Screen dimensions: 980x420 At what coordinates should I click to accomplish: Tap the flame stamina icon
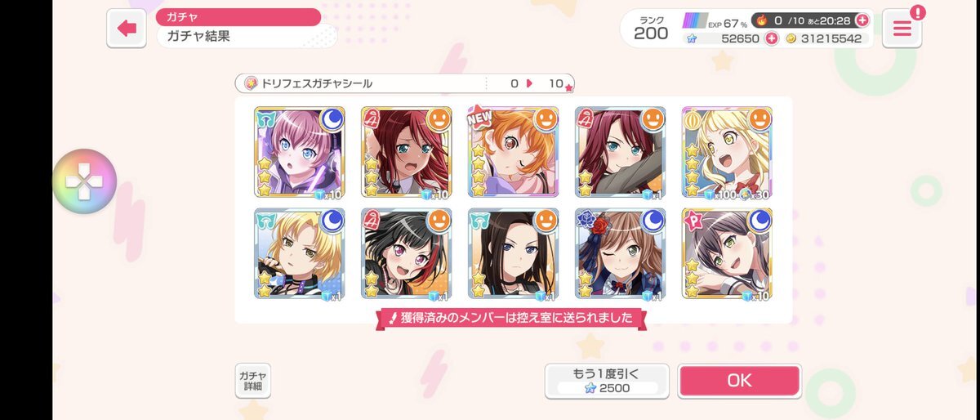tap(759, 20)
